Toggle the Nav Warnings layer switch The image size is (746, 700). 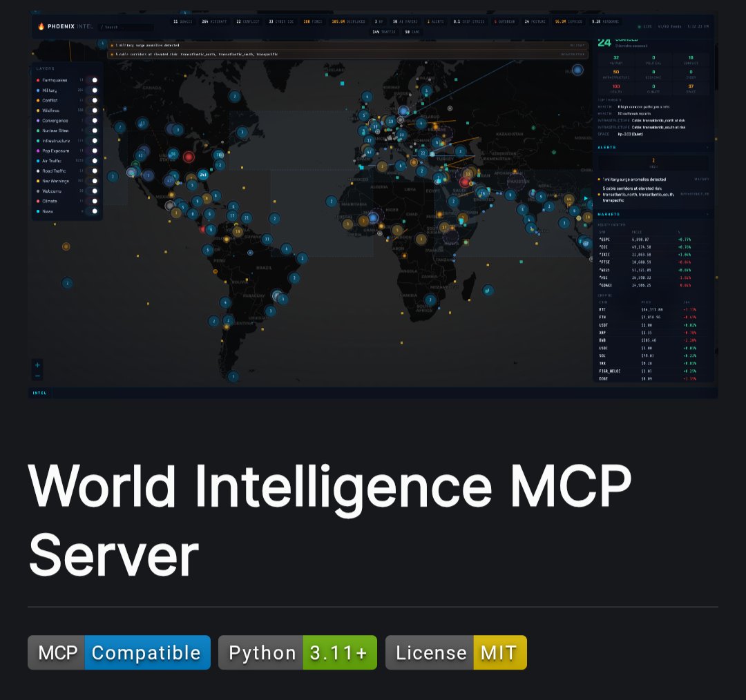(x=93, y=181)
